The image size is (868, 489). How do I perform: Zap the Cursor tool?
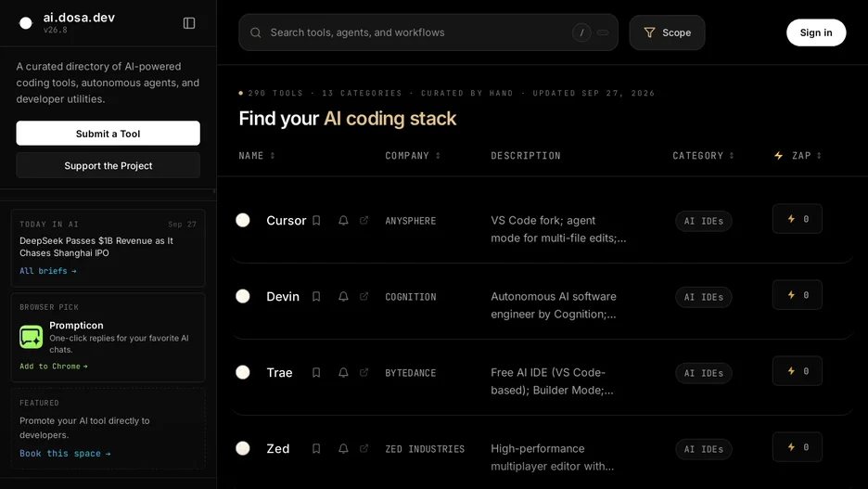(798, 219)
